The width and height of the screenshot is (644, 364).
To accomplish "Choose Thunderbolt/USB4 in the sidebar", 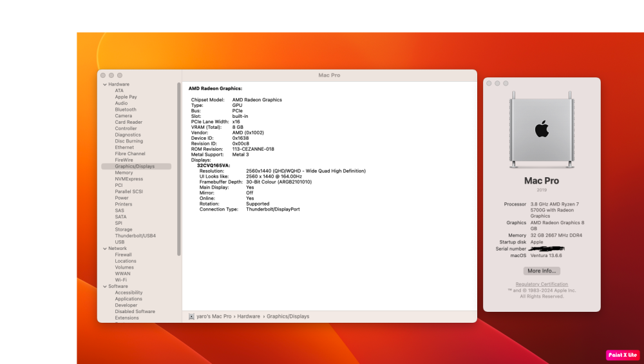I will (x=135, y=236).
